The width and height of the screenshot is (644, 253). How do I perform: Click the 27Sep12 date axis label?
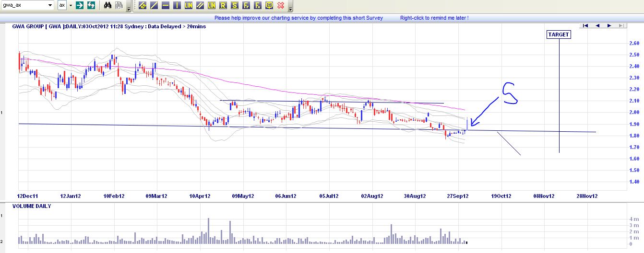pyautogui.click(x=458, y=196)
